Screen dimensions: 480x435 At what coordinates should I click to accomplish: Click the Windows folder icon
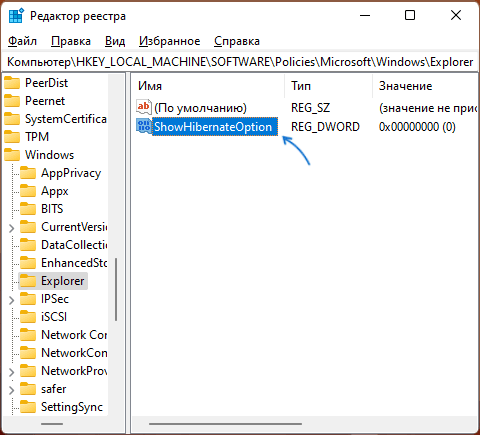pyautogui.click(x=12, y=155)
